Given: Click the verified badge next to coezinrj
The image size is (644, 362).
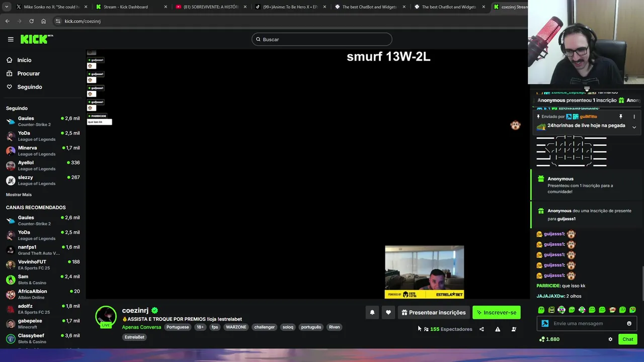Looking at the screenshot, I should (155, 311).
